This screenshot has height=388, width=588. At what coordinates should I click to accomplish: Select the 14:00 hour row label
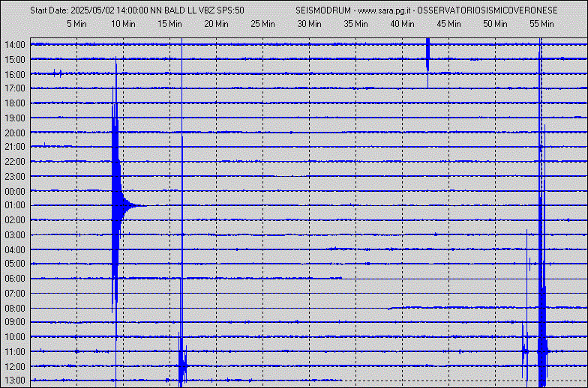click(x=15, y=45)
